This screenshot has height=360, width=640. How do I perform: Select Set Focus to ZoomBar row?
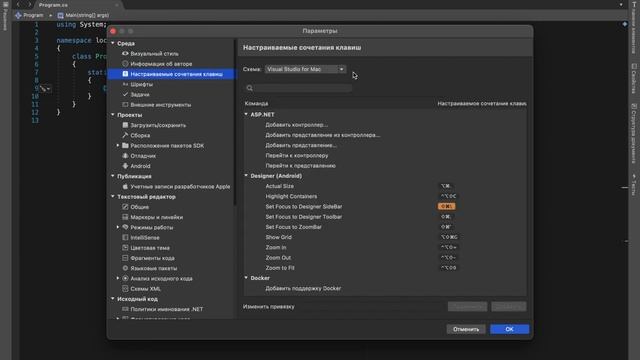(385, 227)
